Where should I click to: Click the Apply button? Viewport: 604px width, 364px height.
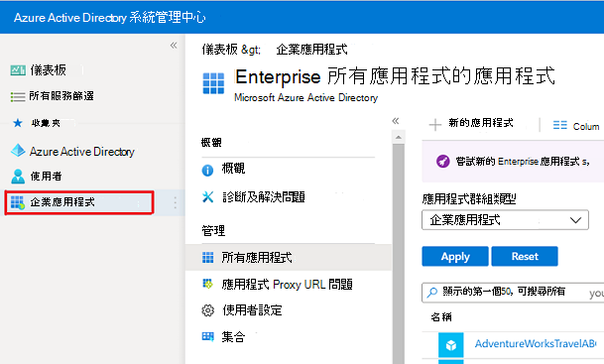[x=455, y=257]
